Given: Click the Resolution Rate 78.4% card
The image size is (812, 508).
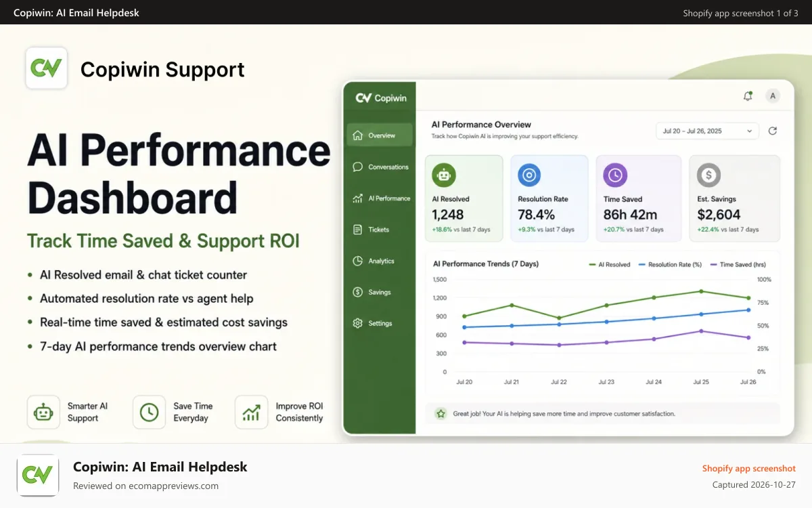Looking at the screenshot, I should (x=549, y=198).
